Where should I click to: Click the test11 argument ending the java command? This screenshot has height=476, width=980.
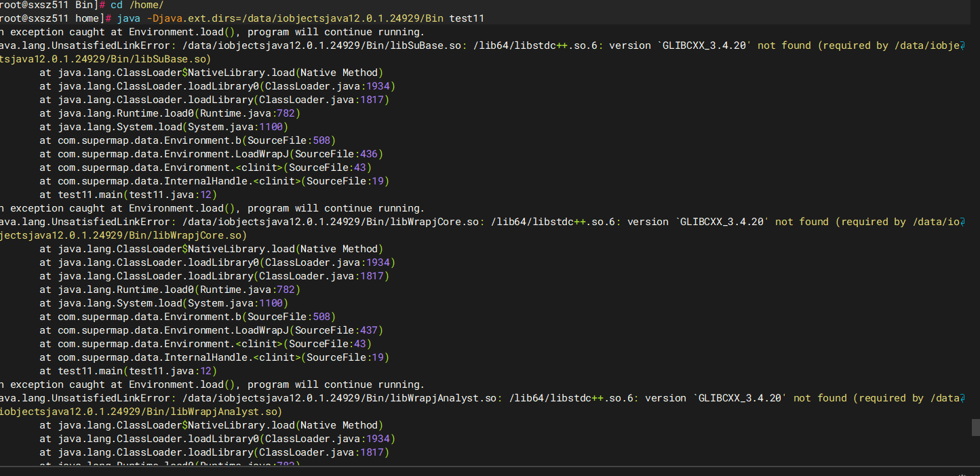pos(467,18)
